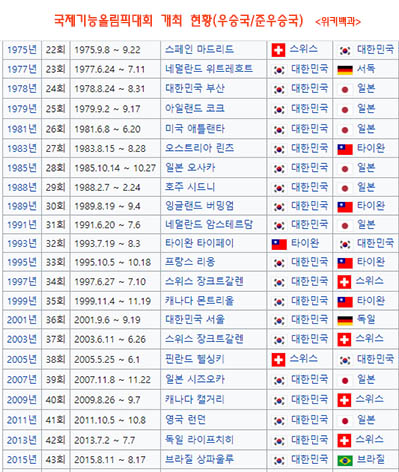Open the 2015년 year link

(x=22, y=460)
